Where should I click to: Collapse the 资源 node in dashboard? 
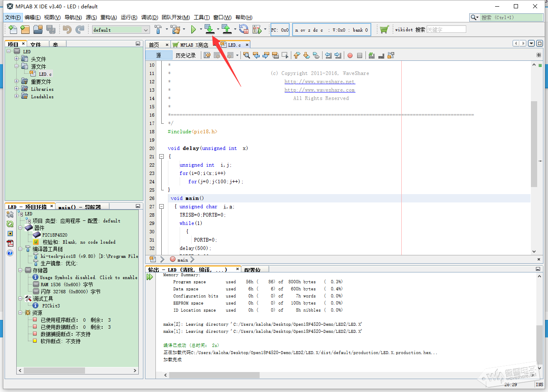coord(20,312)
